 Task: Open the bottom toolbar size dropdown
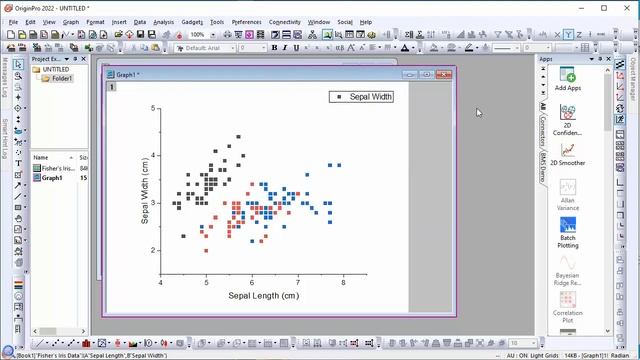[x=533, y=343]
